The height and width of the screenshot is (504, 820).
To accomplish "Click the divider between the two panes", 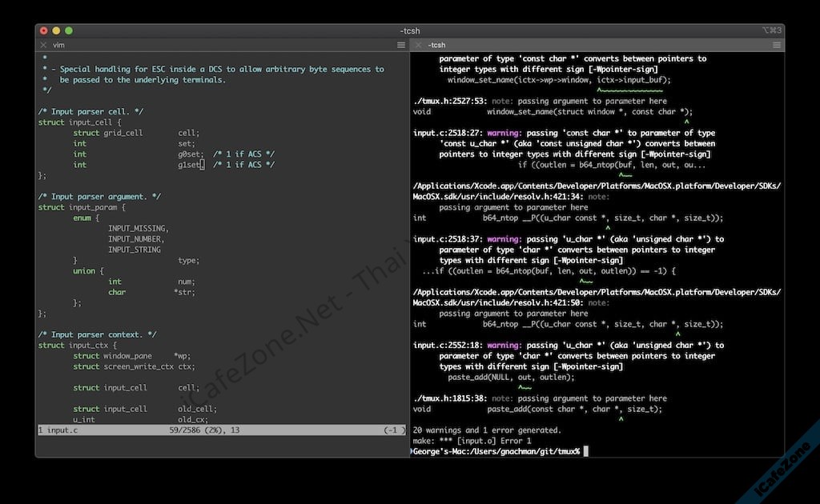I will (408, 240).
